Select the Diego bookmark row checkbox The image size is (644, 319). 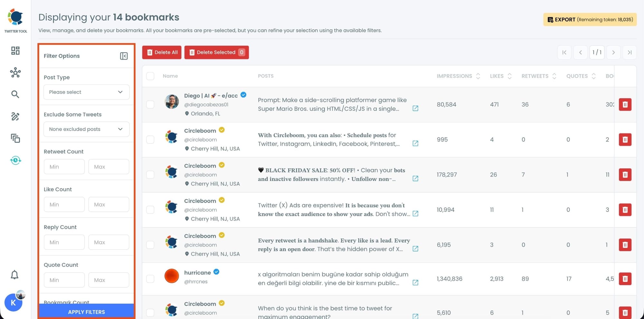[x=150, y=105]
